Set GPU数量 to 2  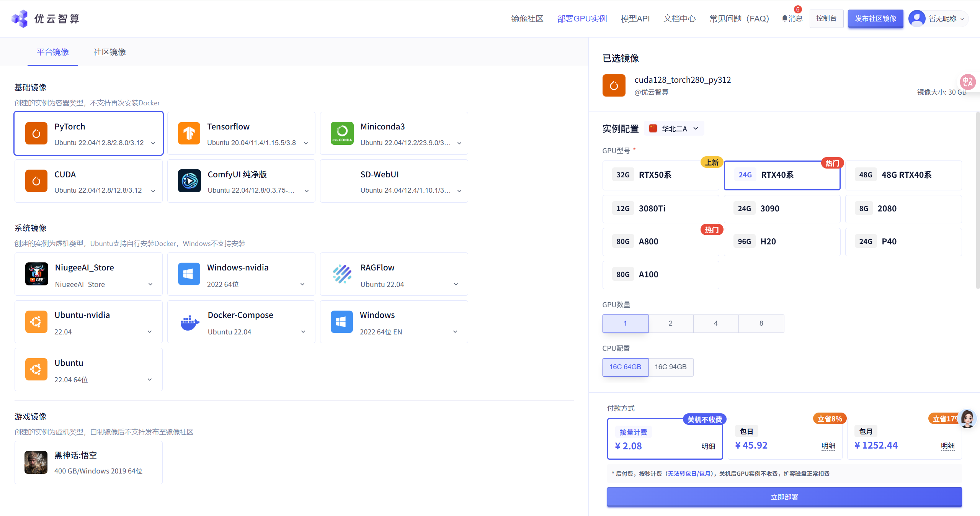(x=670, y=323)
